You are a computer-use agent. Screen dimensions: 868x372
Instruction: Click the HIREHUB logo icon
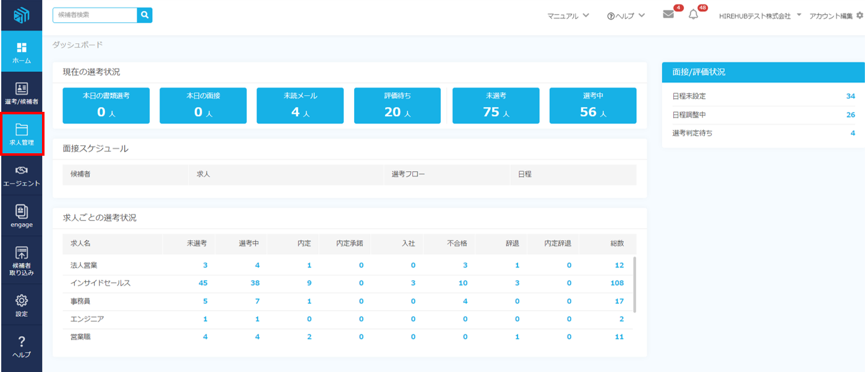coord(21,15)
